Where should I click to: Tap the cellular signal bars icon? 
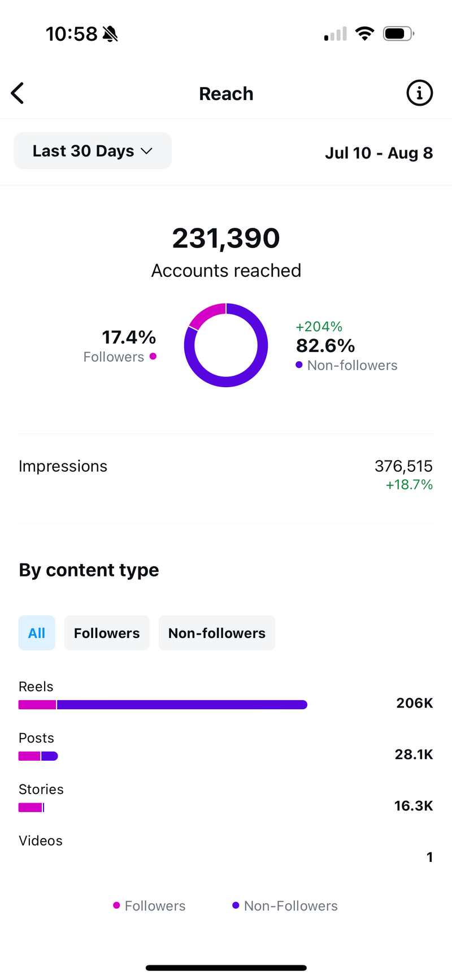click(x=336, y=34)
